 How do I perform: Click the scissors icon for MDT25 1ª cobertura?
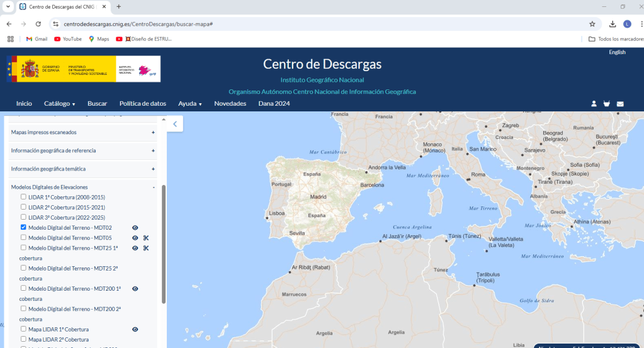(145, 248)
